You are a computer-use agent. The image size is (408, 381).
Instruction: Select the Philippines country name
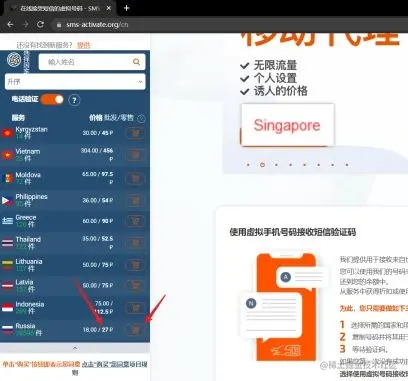[31, 197]
